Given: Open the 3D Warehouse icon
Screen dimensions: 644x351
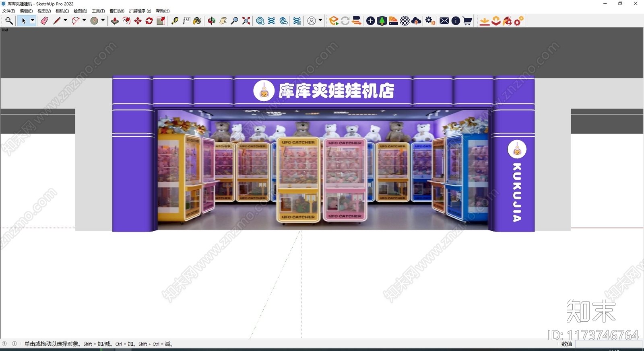Looking at the screenshot, I should tap(260, 21).
